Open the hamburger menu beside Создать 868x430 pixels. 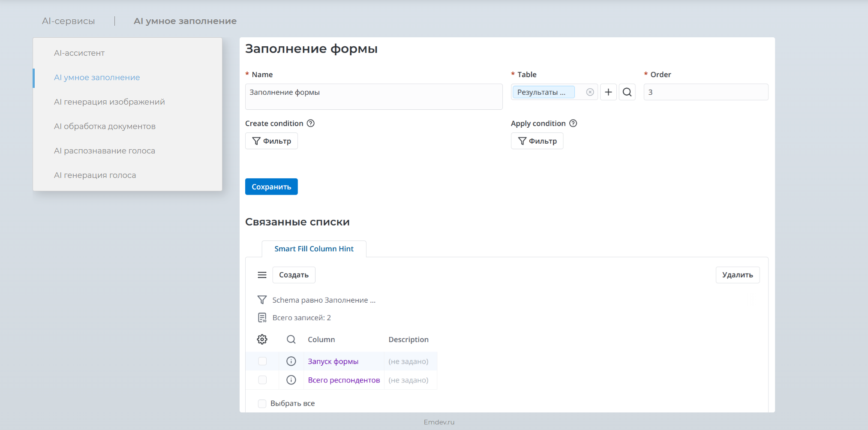(262, 275)
